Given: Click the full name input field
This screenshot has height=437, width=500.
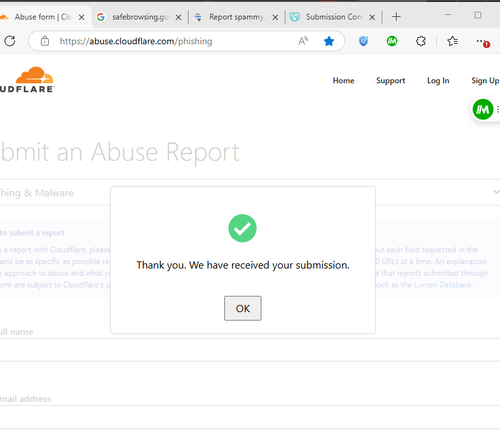Looking at the screenshot, I should tap(250, 350).
